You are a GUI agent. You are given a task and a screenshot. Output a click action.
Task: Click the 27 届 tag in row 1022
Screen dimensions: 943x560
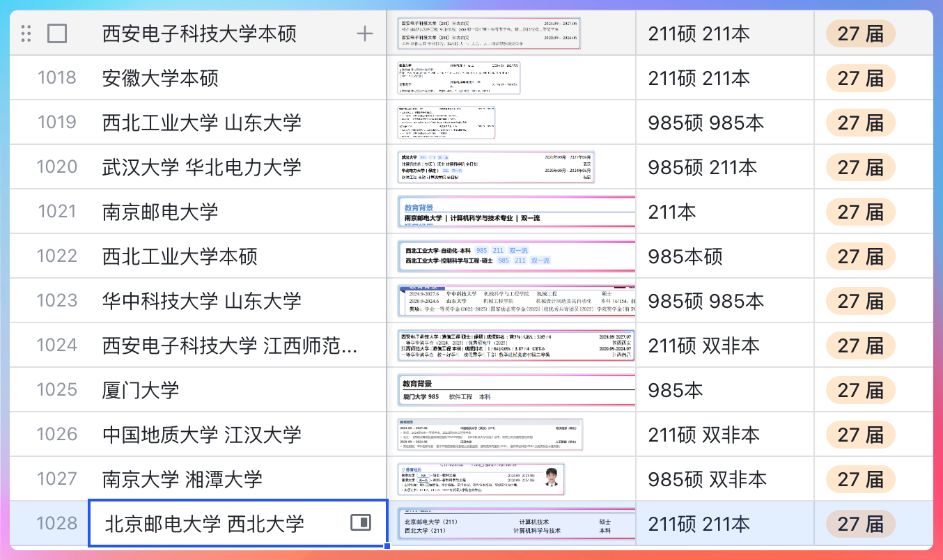tap(861, 256)
